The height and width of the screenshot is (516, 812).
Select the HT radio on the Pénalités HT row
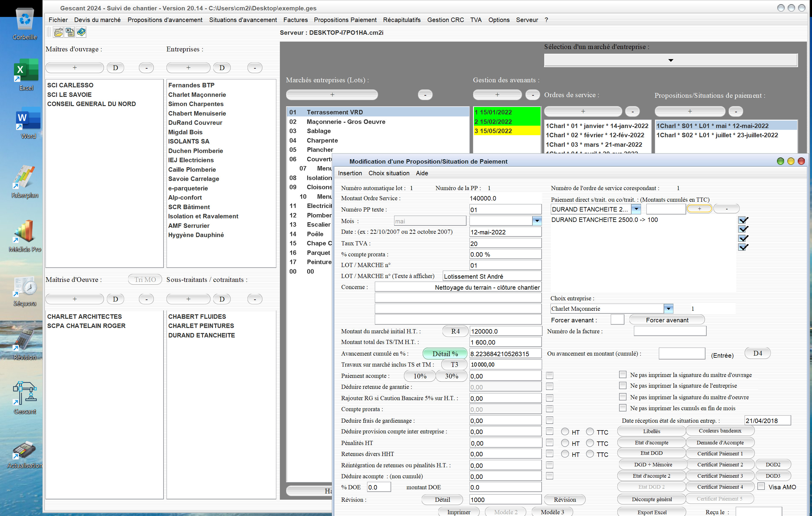(x=565, y=443)
